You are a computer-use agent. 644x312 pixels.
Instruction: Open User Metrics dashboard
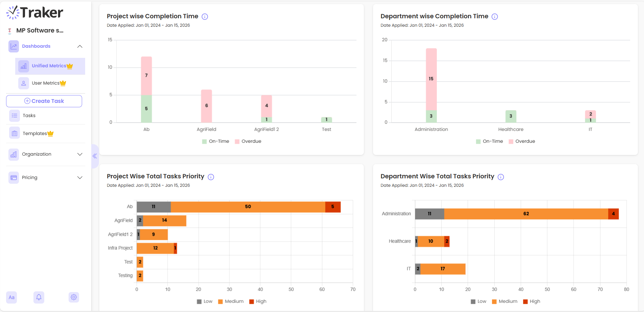tap(46, 83)
